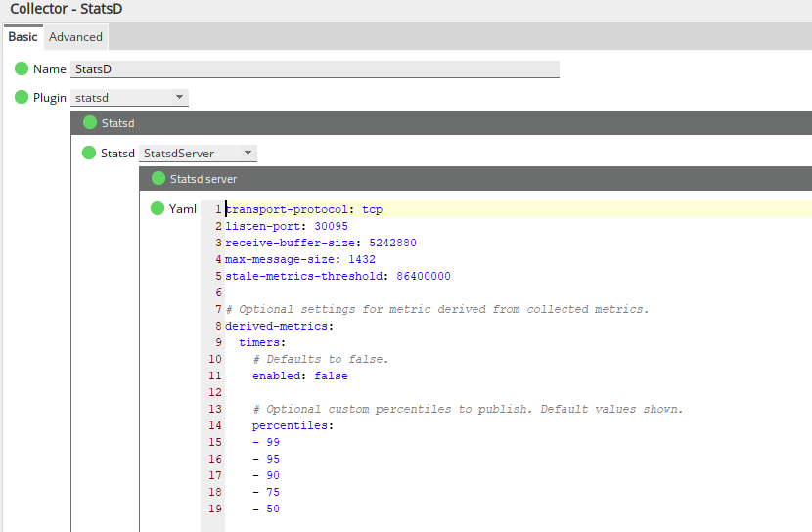Click green status icon in Statsd server header
Image resolution: width=812 pixels, height=532 pixels.
point(158,178)
